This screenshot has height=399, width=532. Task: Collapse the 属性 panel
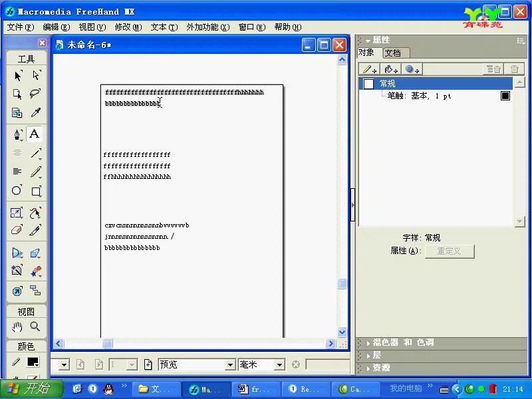click(x=368, y=41)
